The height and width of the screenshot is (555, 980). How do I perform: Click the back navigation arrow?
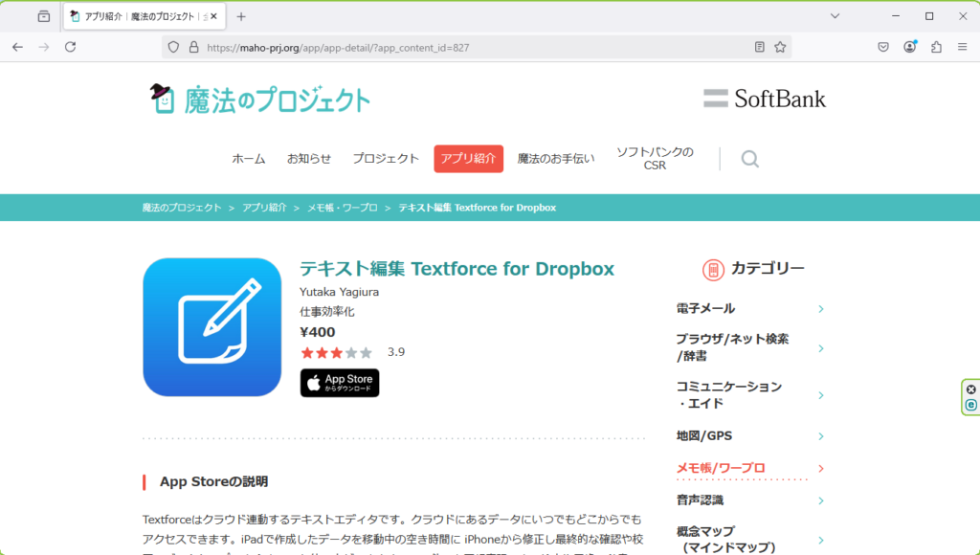click(x=17, y=47)
